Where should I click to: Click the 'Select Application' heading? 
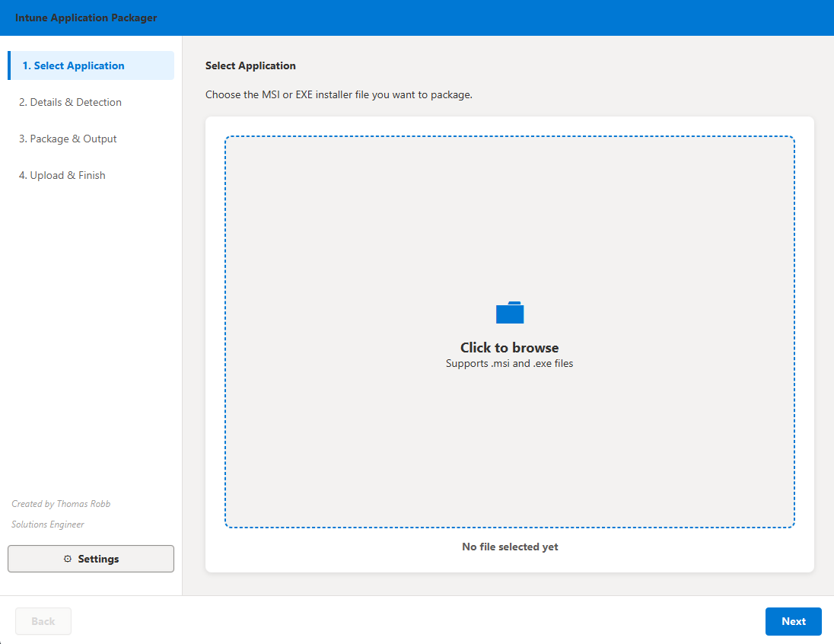pyautogui.click(x=250, y=65)
